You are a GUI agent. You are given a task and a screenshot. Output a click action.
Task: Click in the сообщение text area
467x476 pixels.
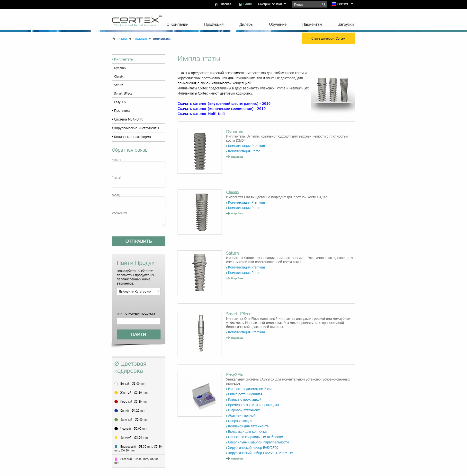click(139, 220)
